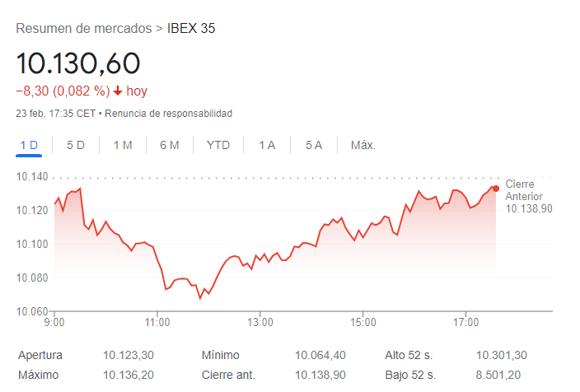Click the 15:00 mark on time axis

click(362, 321)
